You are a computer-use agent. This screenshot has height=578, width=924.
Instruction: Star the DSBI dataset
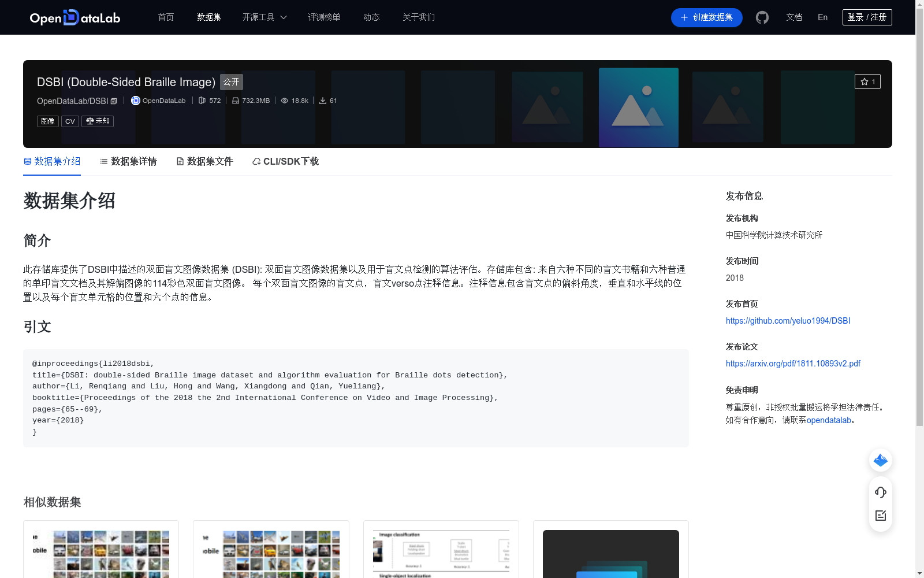867,81
